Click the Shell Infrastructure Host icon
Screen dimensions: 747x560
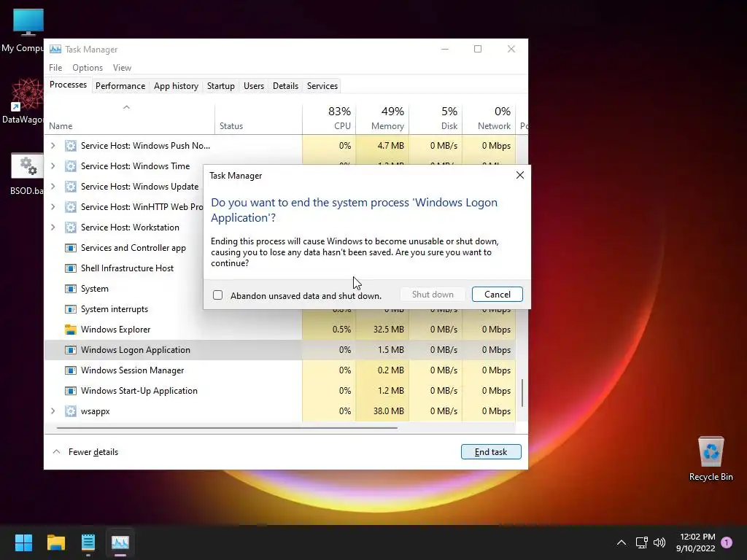click(71, 268)
